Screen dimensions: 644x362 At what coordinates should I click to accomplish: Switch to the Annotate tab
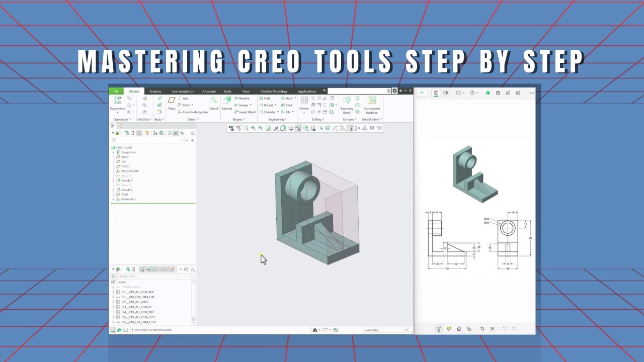pyautogui.click(x=209, y=92)
